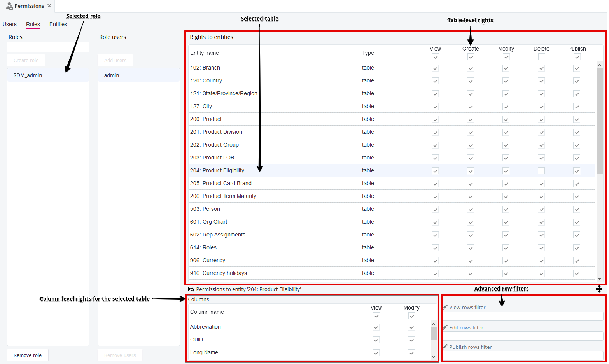
Task: Select the 121: State/Province/Region entity row
Action: [392, 93]
